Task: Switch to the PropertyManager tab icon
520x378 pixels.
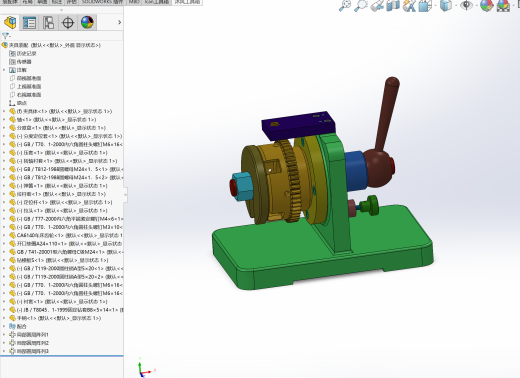Action: (x=29, y=23)
